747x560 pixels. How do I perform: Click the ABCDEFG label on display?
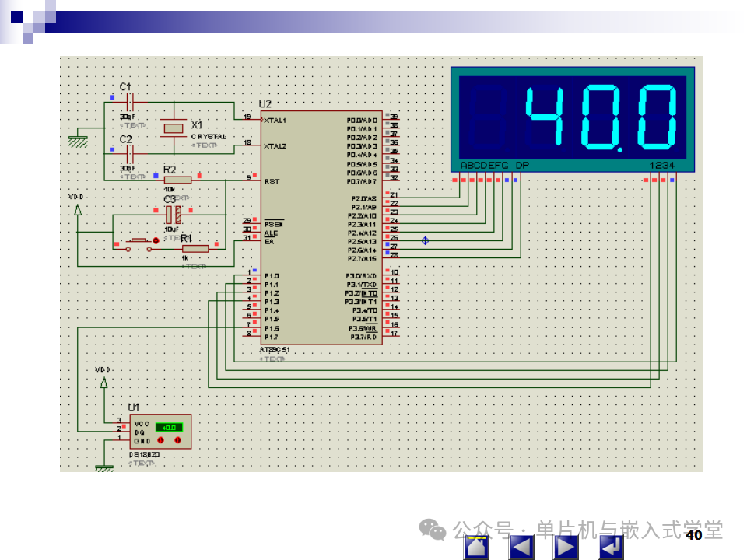(484, 166)
